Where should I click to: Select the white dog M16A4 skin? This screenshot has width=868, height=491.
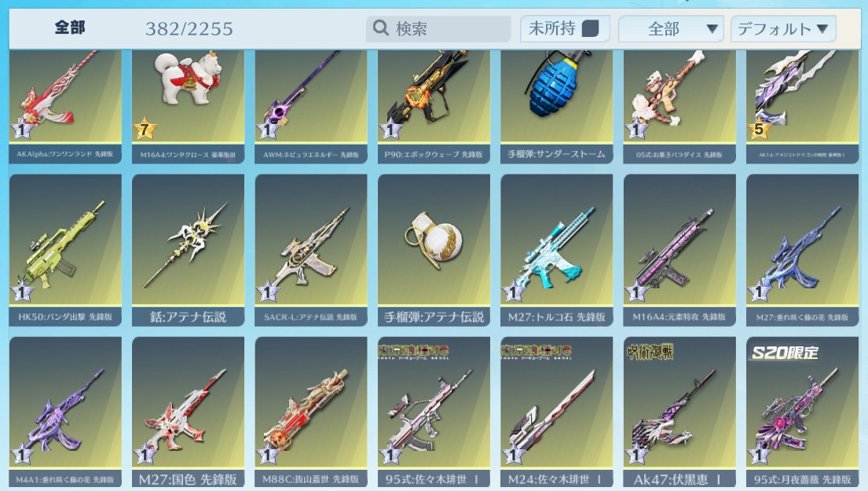189,106
